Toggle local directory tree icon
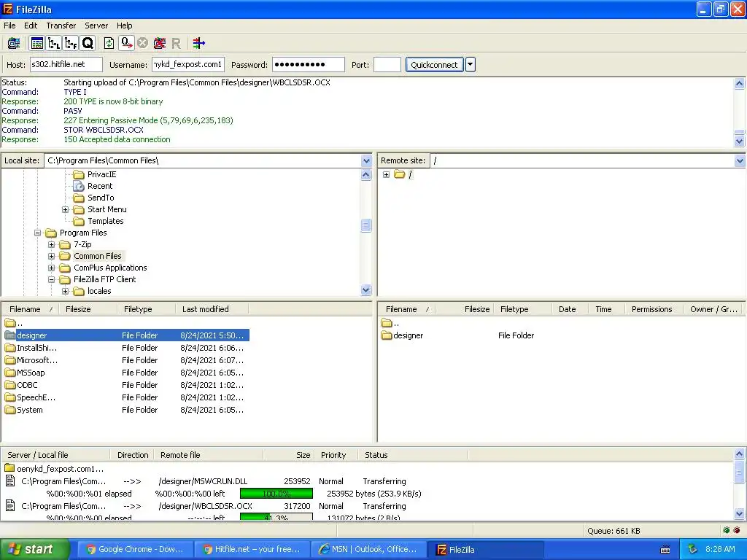Screen dimensions: 747x560 pos(54,43)
